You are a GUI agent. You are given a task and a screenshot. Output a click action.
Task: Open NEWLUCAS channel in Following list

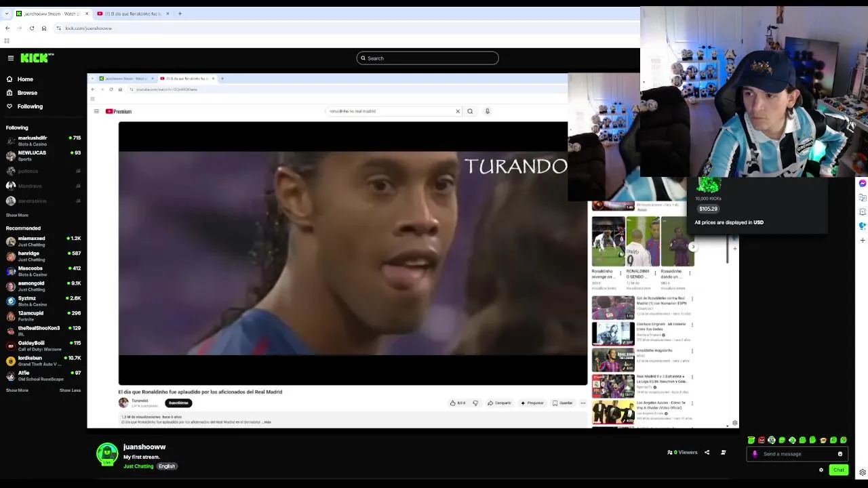(x=43, y=156)
